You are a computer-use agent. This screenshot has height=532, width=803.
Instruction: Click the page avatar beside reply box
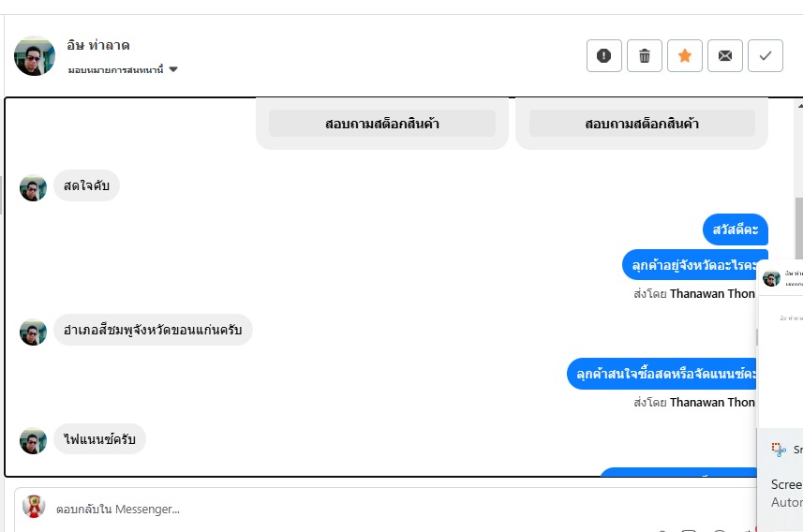(34, 507)
